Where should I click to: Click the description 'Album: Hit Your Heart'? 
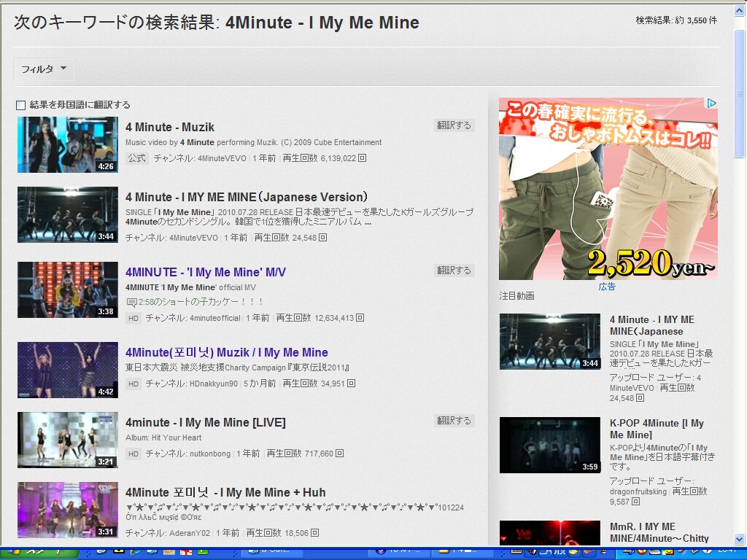tap(163, 437)
